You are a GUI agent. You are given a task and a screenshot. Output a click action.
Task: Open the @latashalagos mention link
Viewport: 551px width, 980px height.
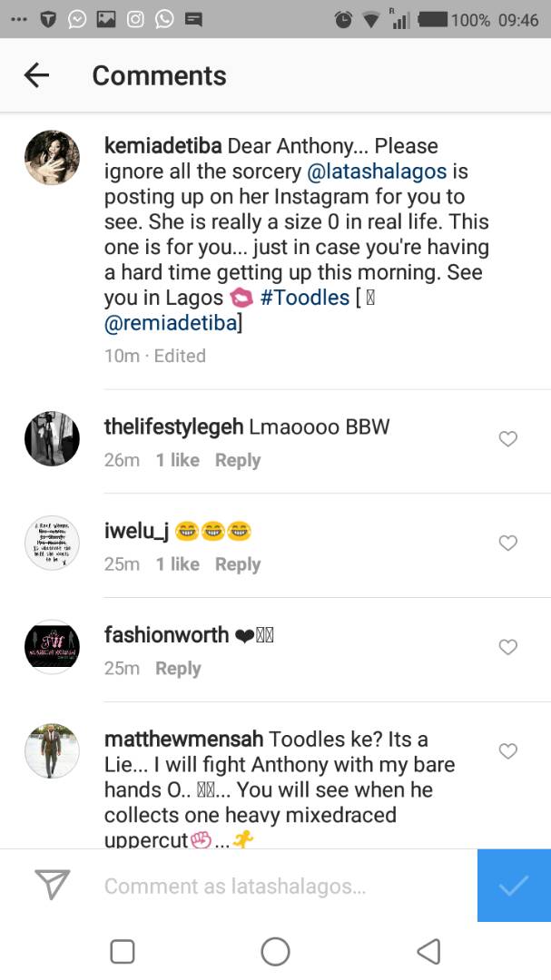pos(388,171)
